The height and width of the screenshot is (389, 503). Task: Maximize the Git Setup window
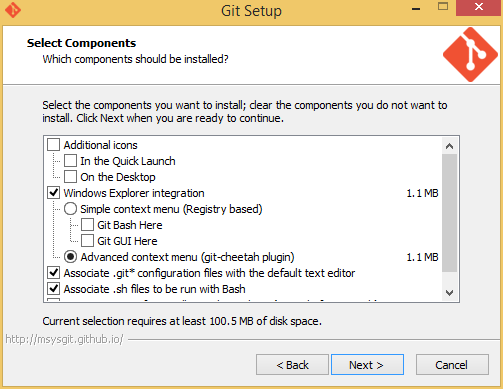click(x=443, y=7)
